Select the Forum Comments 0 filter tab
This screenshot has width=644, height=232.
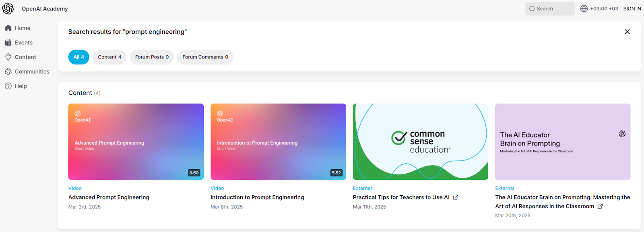tap(205, 57)
